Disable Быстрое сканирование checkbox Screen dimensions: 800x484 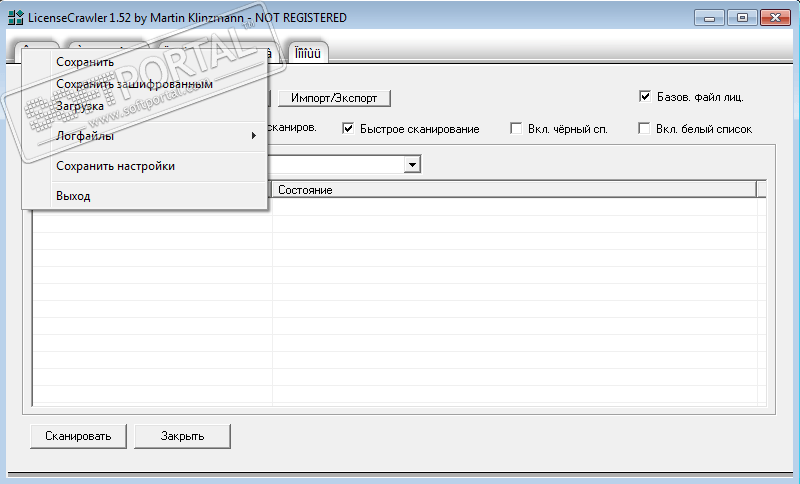pyautogui.click(x=348, y=129)
